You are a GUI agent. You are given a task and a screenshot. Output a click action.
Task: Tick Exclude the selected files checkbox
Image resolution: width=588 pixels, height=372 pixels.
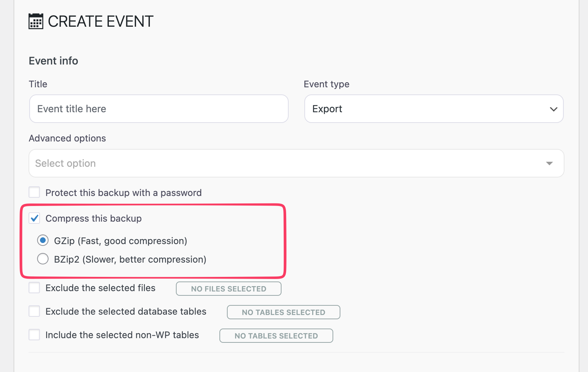pyautogui.click(x=34, y=288)
